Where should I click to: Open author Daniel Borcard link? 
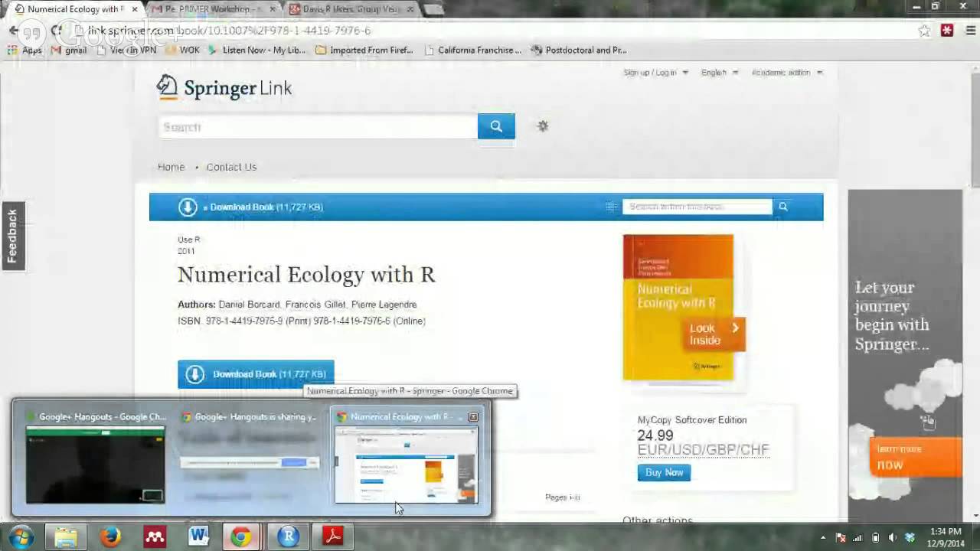click(x=249, y=305)
